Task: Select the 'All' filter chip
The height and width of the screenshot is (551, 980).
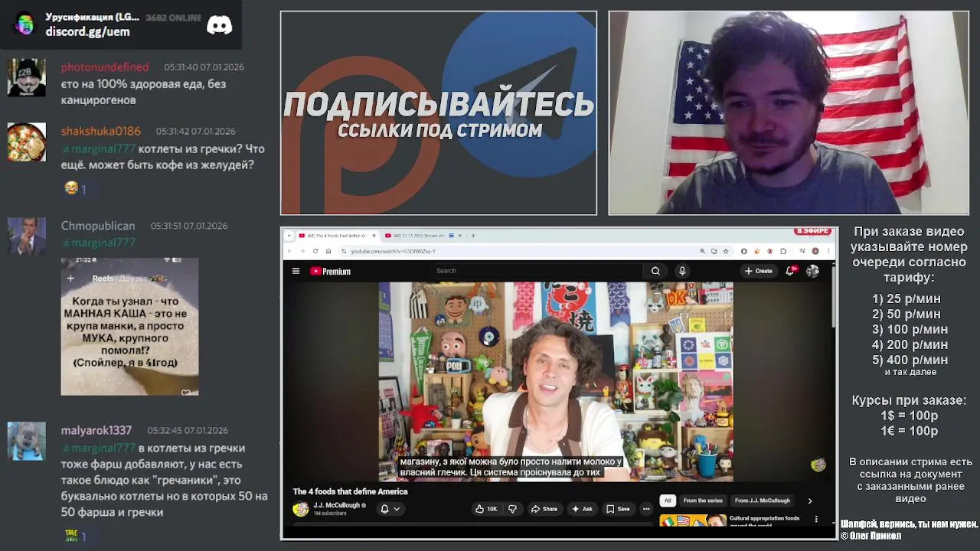Action: [x=668, y=500]
